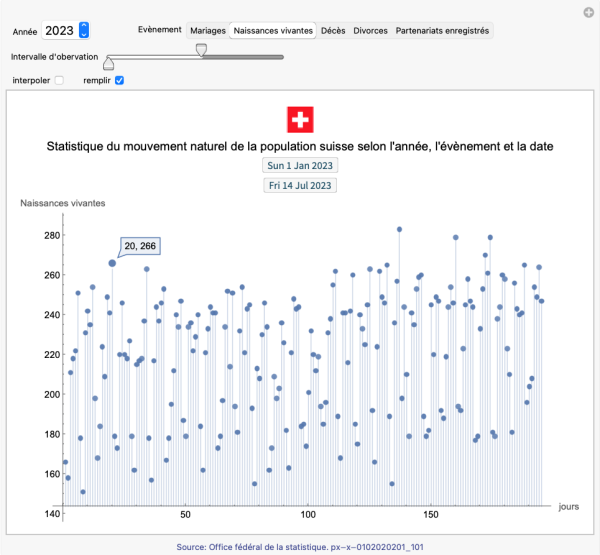The width and height of the screenshot is (600, 555).
Task: Enable the interpoler checkbox
Action: pos(59,80)
